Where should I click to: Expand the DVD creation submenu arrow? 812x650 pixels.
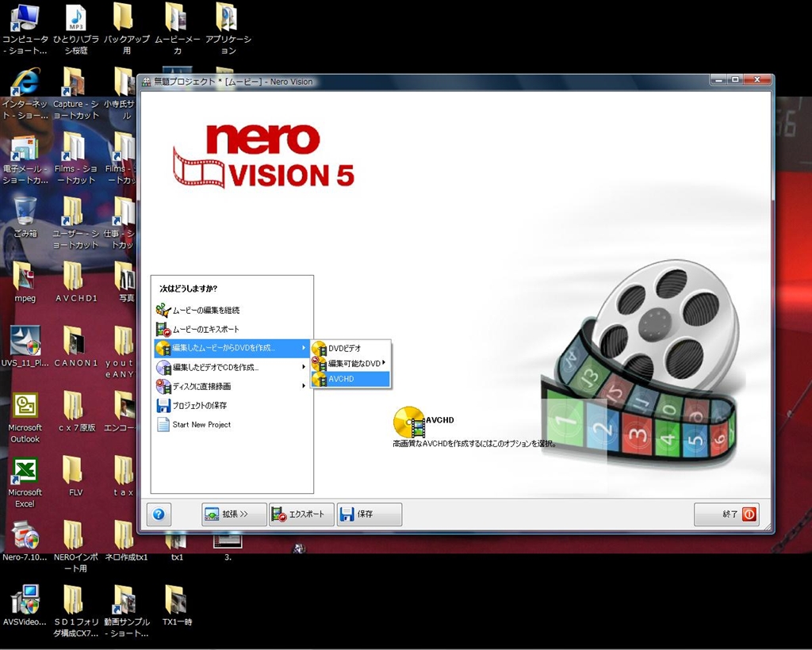pos(304,348)
